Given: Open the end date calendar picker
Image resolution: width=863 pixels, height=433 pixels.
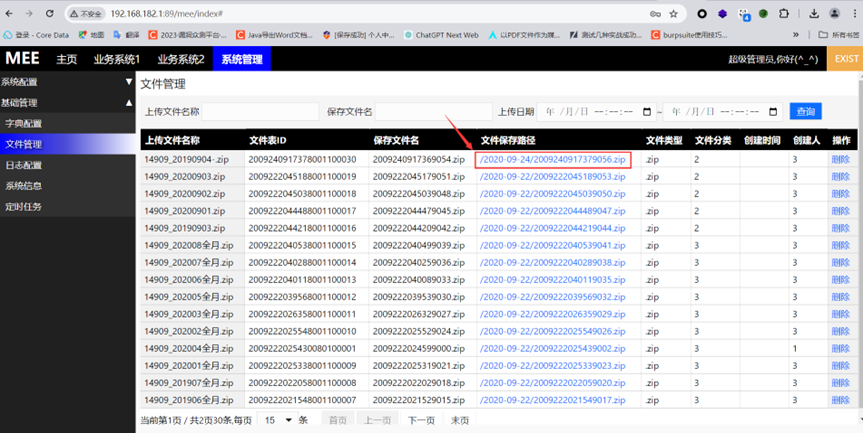Looking at the screenshot, I should pyautogui.click(x=773, y=111).
